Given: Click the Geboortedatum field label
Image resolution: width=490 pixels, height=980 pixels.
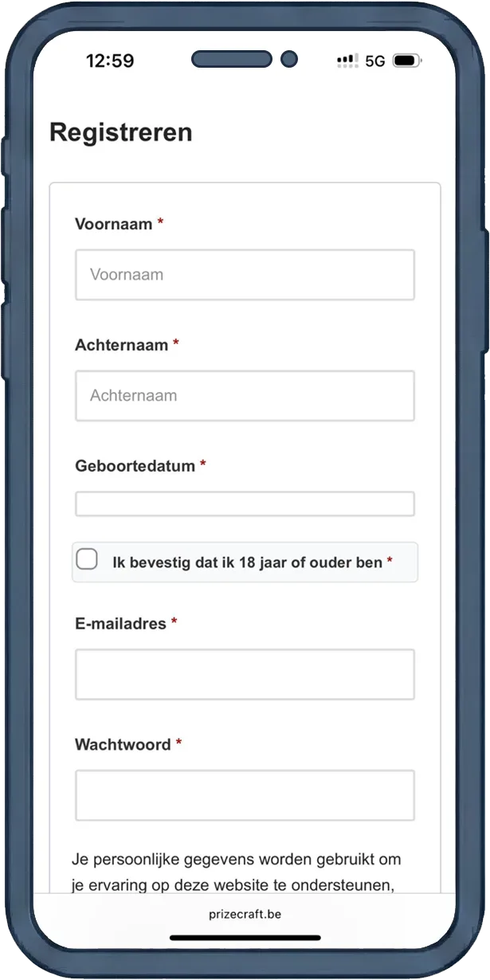Looking at the screenshot, I should (x=135, y=466).
